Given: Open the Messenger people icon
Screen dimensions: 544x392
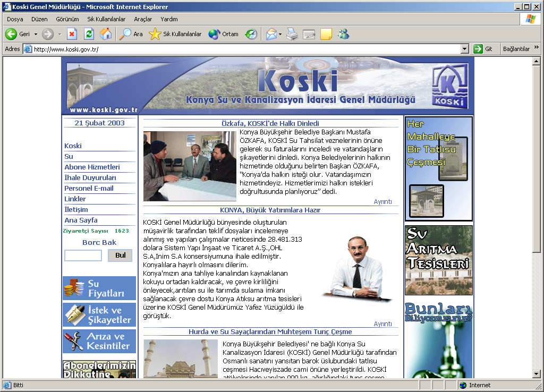Looking at the screenshot, I should click(344, 34).
